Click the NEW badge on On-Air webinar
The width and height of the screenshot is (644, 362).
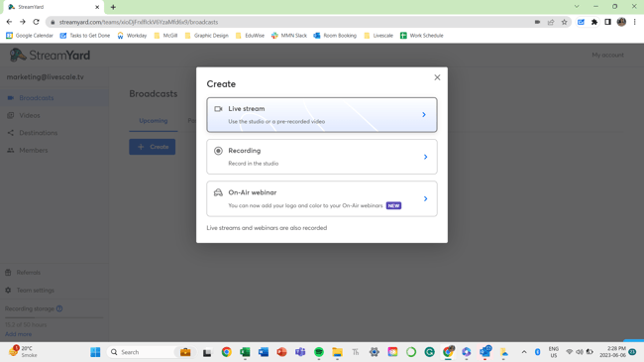pyautogui.click(x=393, y=205)
